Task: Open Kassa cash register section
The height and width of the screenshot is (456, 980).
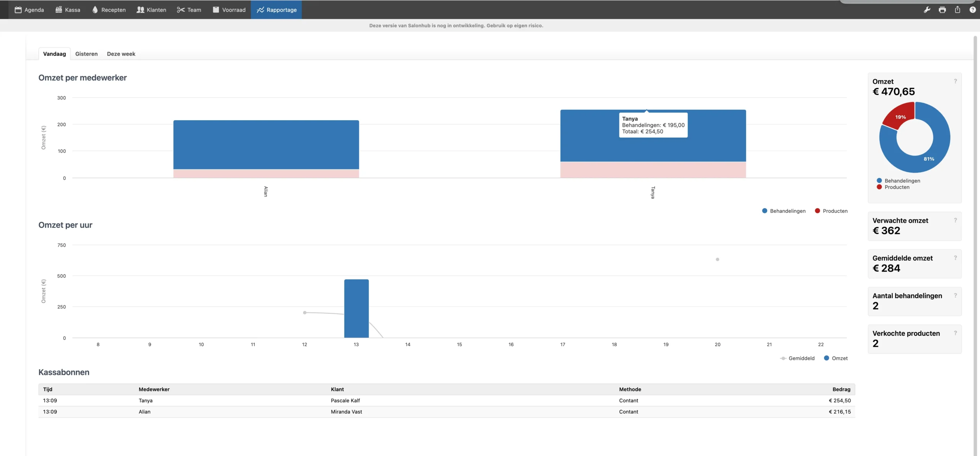Action: click(68, 10)
